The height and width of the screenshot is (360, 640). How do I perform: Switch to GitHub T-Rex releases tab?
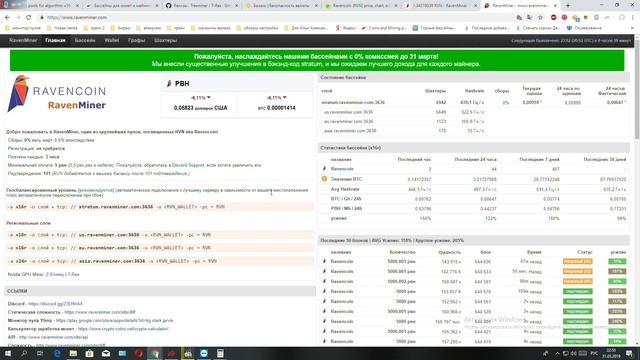tap(202, 6)
